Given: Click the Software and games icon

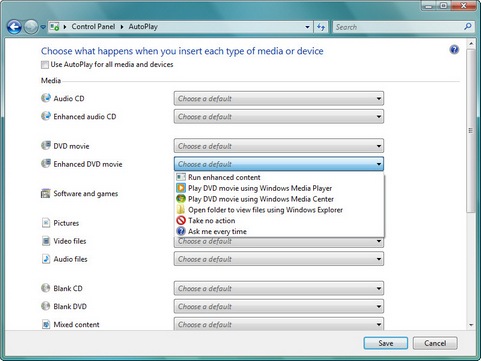Looking at the screenshot, I should click(46, 193).
